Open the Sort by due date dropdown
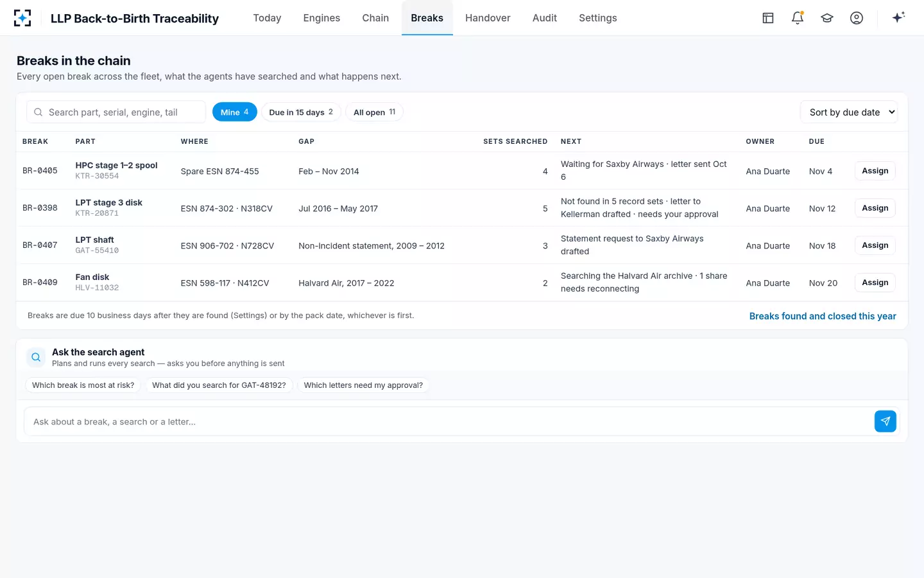 pos(849,112)
